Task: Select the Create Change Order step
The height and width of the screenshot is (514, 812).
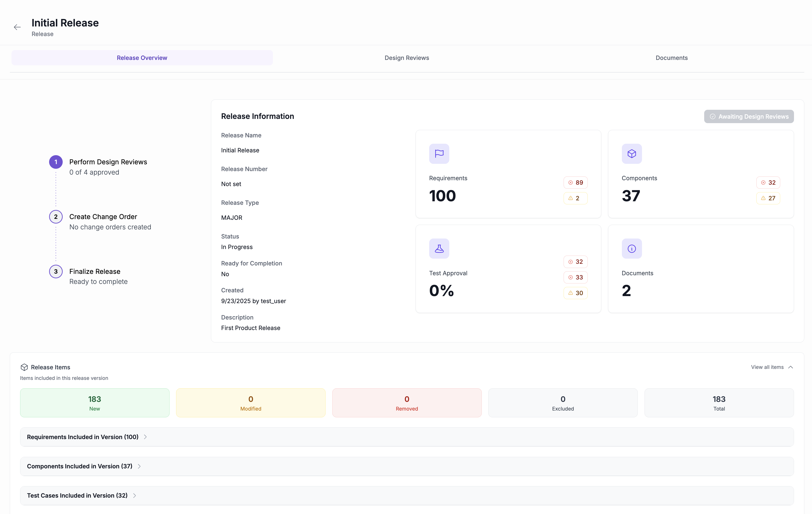Action: (56, 217)
